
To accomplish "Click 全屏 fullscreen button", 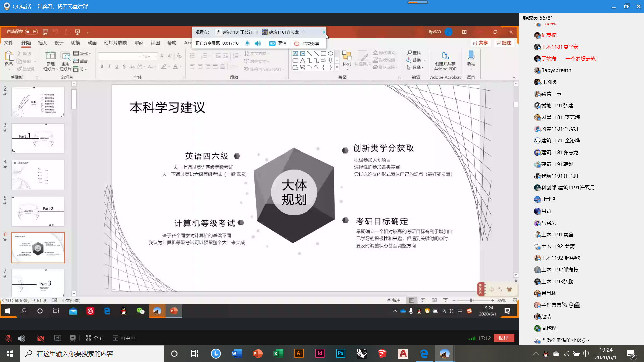I will [94, 338].
